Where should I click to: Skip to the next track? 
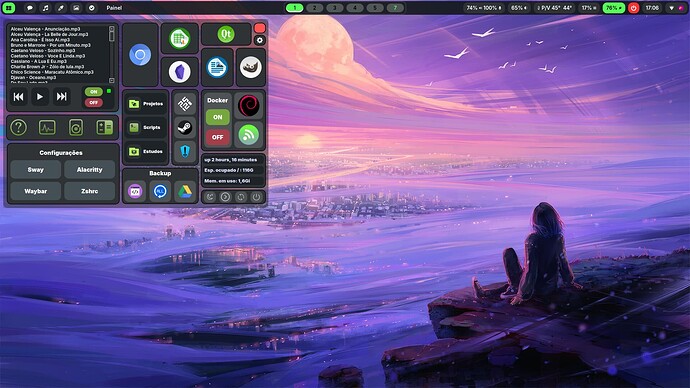62,96
